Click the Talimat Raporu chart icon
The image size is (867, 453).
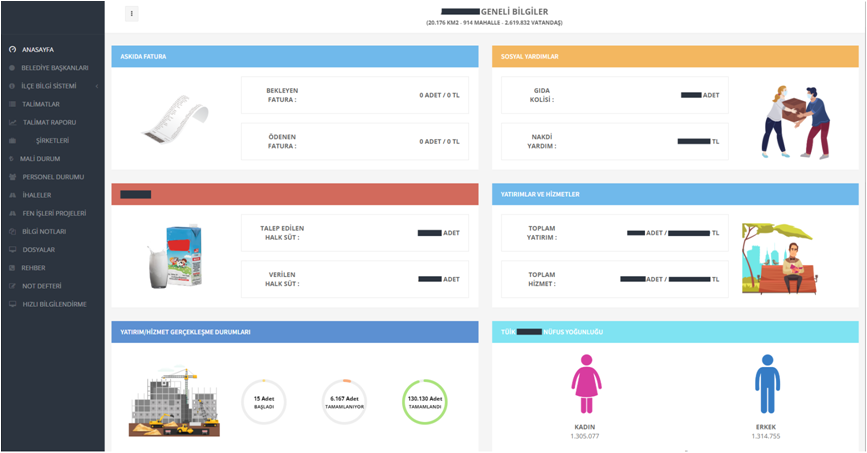tap(12, 122)
